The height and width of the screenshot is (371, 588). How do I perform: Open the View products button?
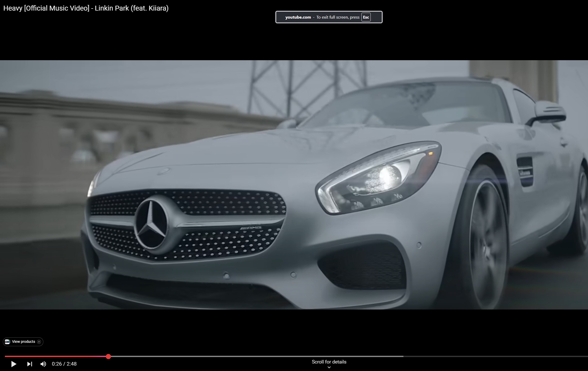click(23, 342)
